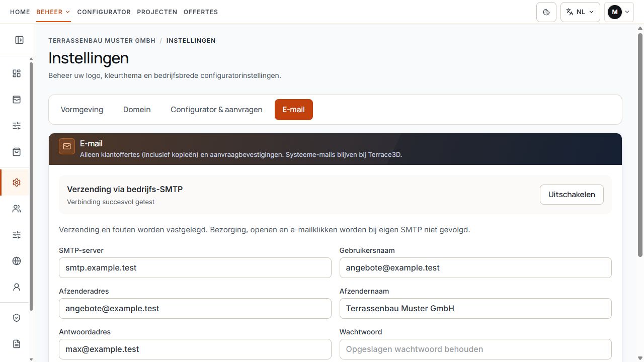This screenshot has height=362, width=644.
Task: Click the Wachtwoord password field
Action: (475, 349)
